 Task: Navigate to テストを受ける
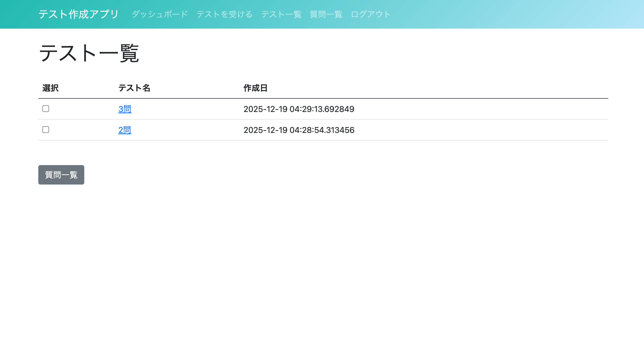tap(224, 14)
